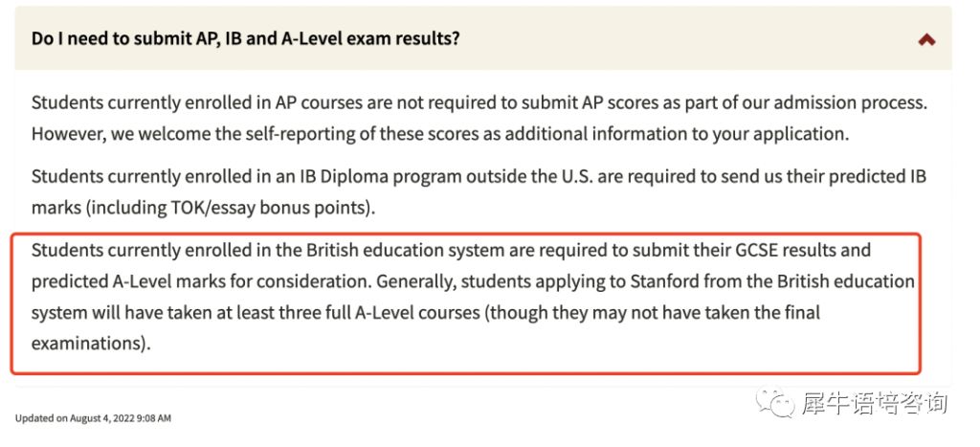Click the line beginning "However, we welcome the self-reporting"
Screen dimensions: 980x447
pos(440,134)
